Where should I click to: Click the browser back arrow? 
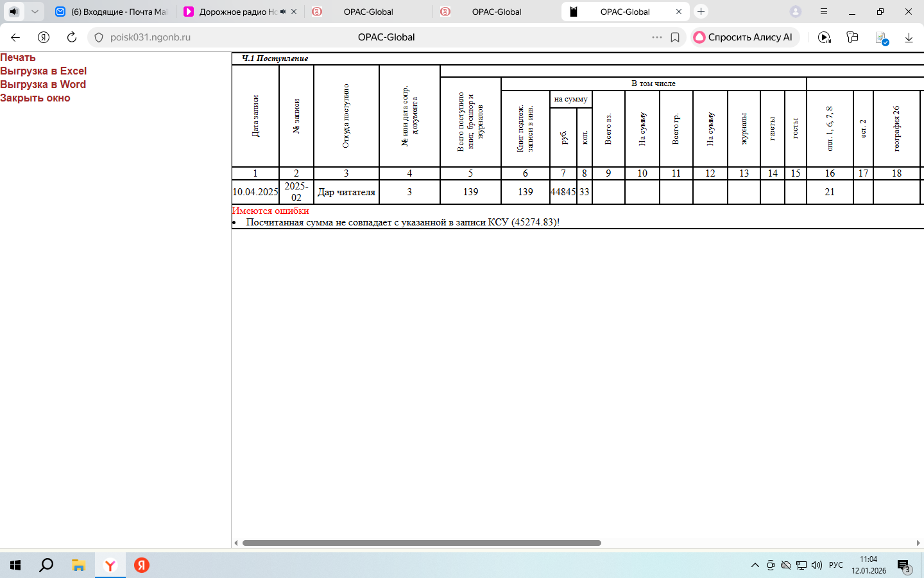[15, 37]
